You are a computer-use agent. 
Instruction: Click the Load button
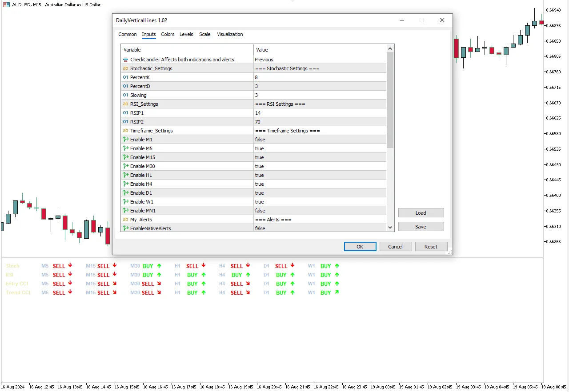coord(421,213)
